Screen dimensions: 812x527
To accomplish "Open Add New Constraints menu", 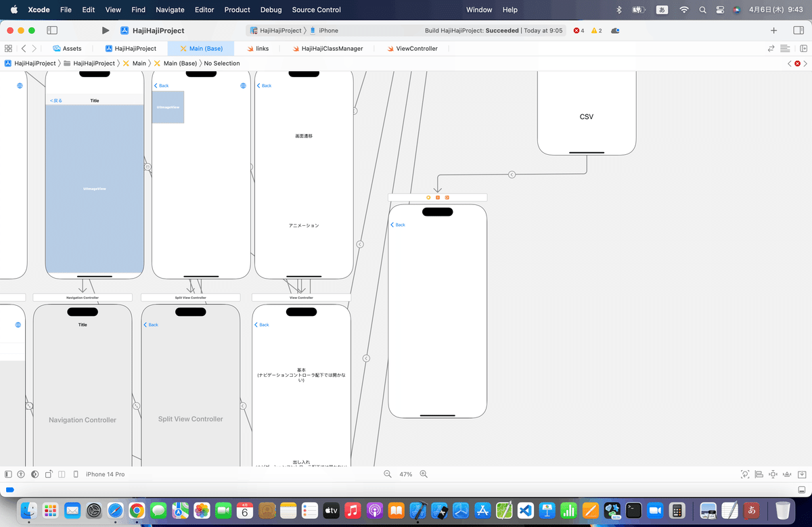I will [773, 474].
